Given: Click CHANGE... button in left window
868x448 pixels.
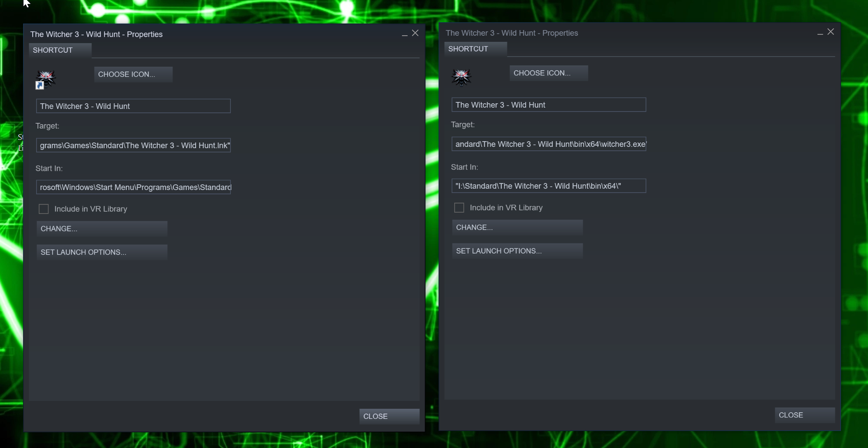Looking at the screenshot, I should point(102,229).
